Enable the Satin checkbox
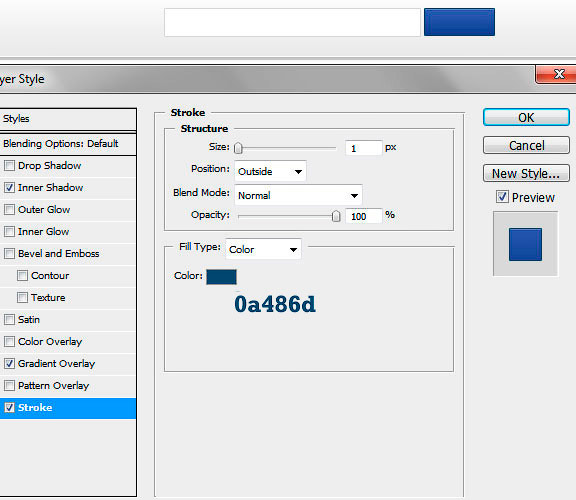The height and width of the screenshot is (500, 576). (9, 320)
